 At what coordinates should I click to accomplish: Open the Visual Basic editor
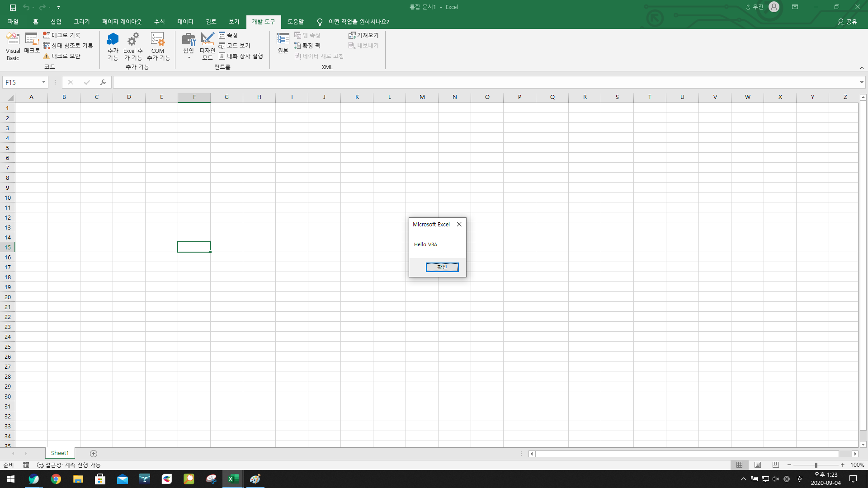[x=13, y=46]
